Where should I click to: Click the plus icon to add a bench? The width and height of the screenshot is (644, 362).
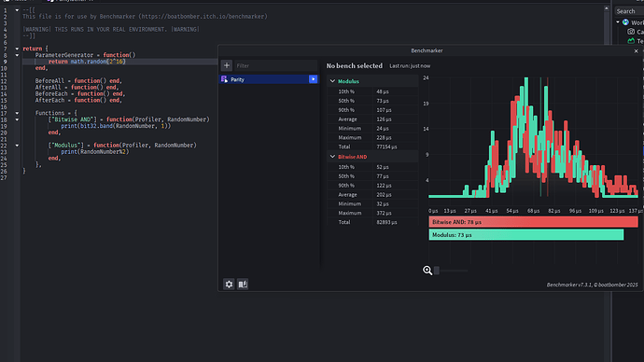226,65
